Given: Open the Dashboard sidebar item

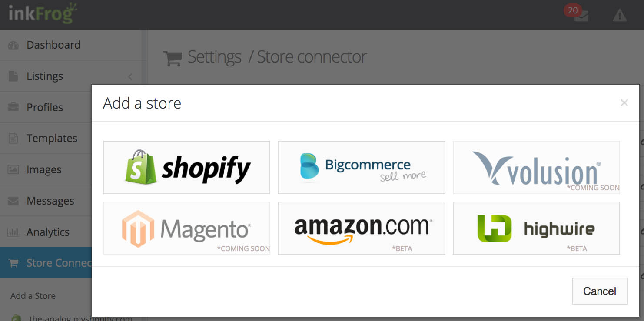Looking at the screenshot, I should pos(71,45).
